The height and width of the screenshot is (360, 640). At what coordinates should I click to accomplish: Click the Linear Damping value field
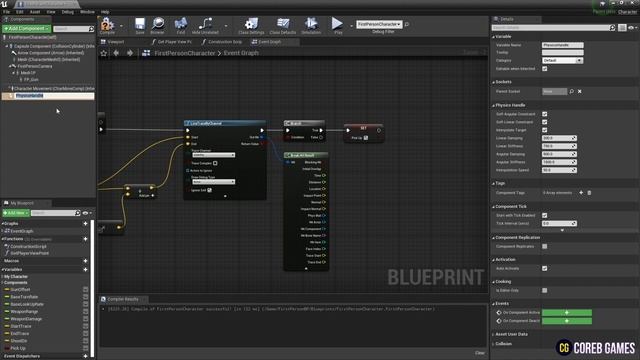coord(559,138)
